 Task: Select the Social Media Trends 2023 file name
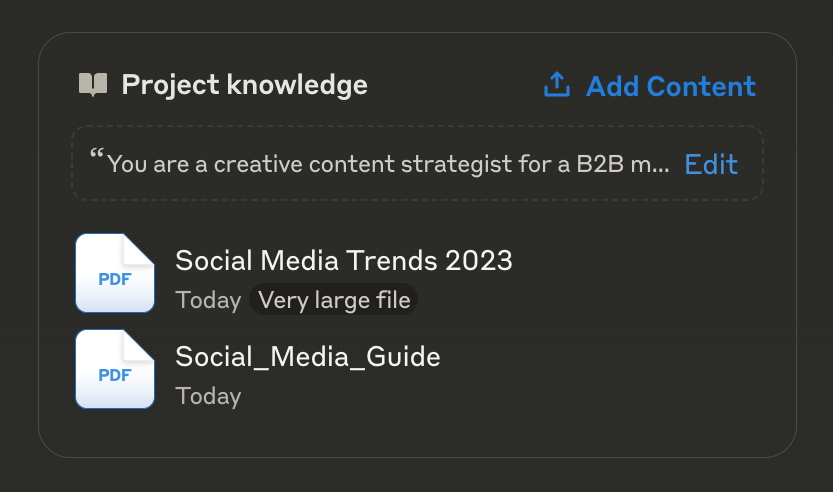344,260
